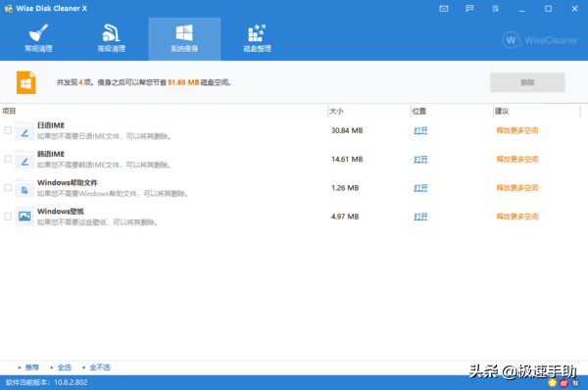Click the 韩语IME folder icon
588x390 pixels.
(24, 159)
